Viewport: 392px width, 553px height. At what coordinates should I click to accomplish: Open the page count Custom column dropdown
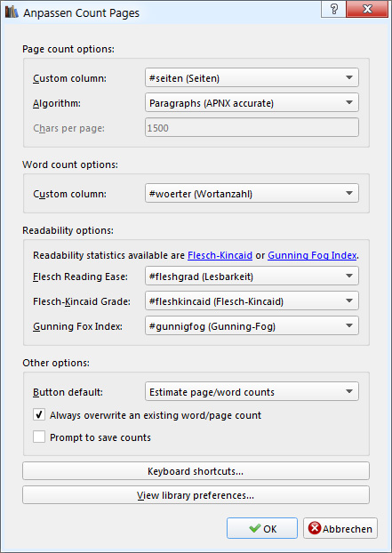pyautogui.click(x=252, y=77)
